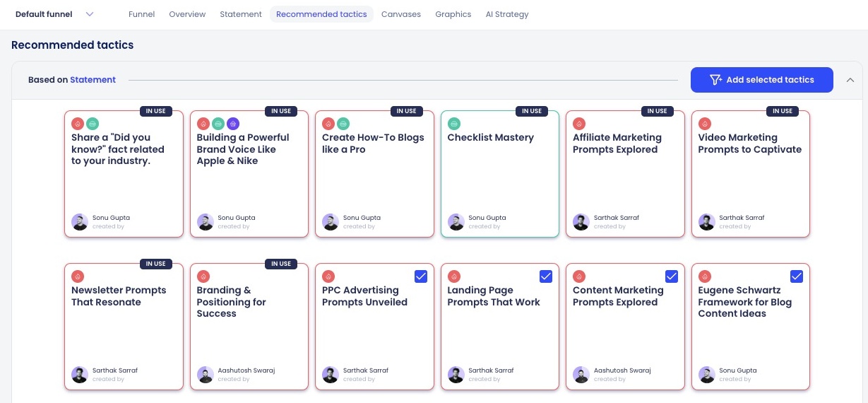Deselect Eugene Schwartz Framework card checkbox
The image size is (868, 403).
(x=797, y=276)
